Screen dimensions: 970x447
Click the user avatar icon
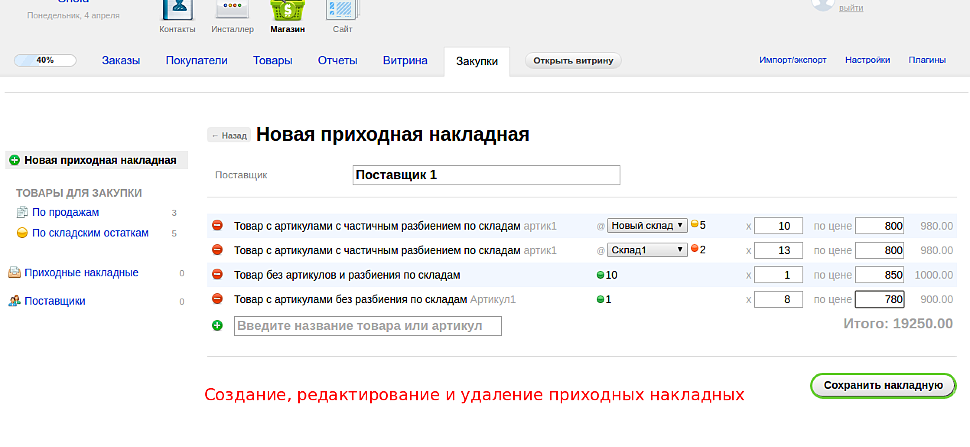pyautogui.click(x=823, y=6)
